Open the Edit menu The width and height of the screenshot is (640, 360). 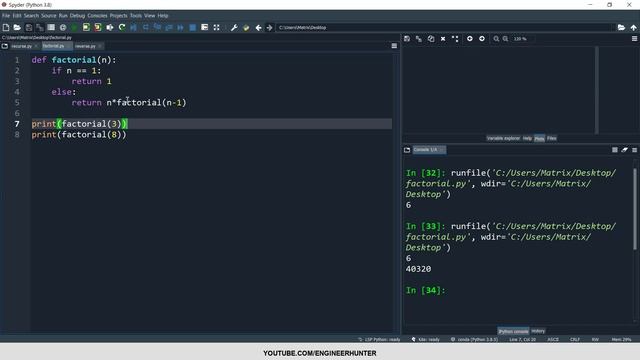click(17, 16)
